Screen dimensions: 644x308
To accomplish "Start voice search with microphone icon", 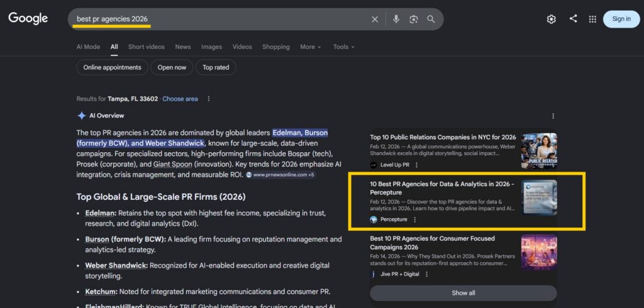I will [x=396, y=19].
